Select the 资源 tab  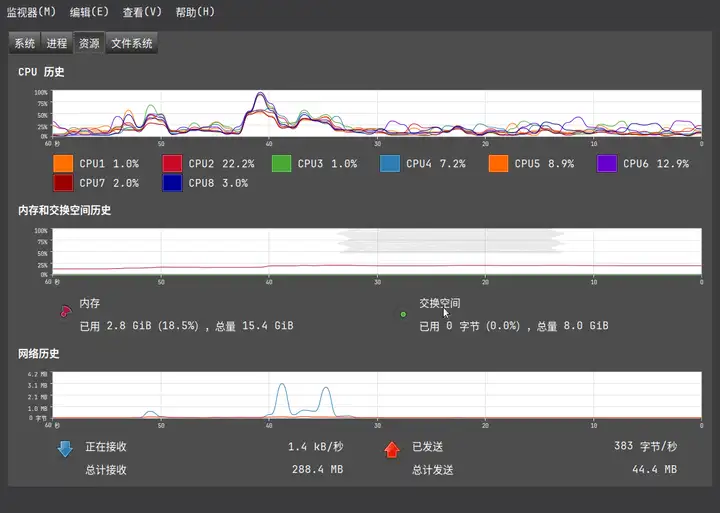pyautogui.click(x=89, y=43)
